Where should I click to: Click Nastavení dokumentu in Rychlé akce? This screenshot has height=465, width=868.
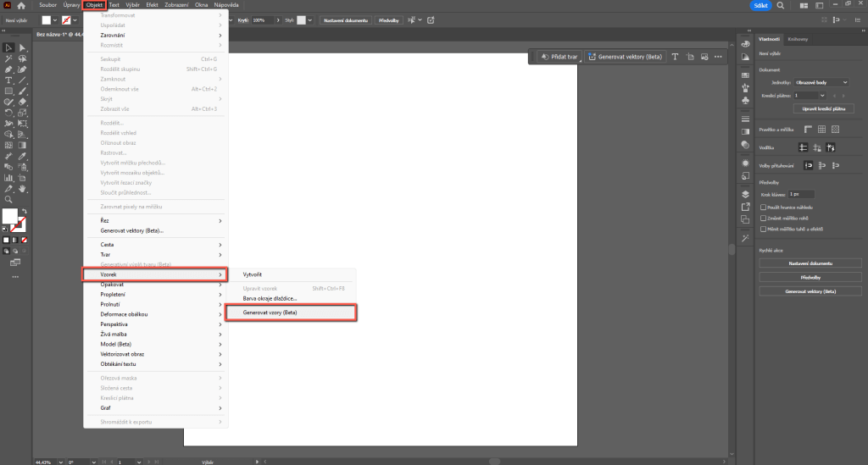point(810,263)
